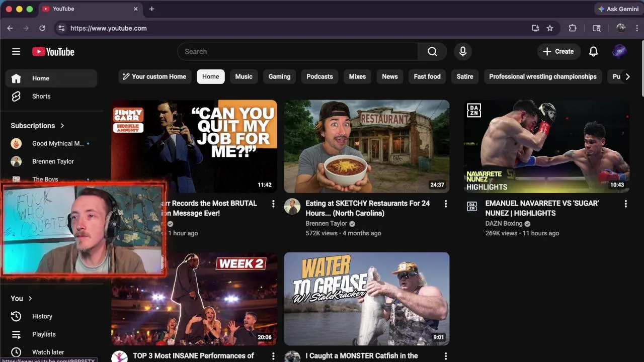The image size is (644, 362).
Task: Click the install app icon in address bar
Action: click(535, 28)
